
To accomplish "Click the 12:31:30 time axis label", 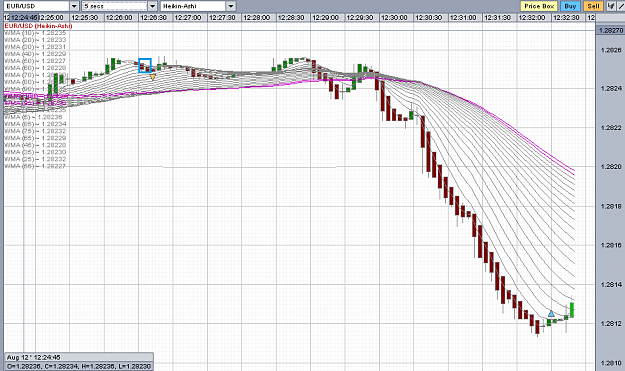I will pyautogui.click(x=497, y=18).
